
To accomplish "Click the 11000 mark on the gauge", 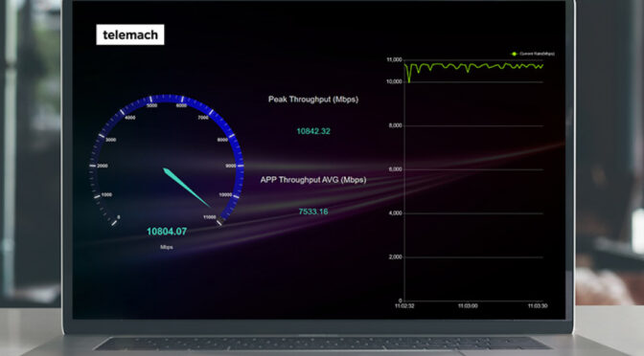I will pos(210,217).
